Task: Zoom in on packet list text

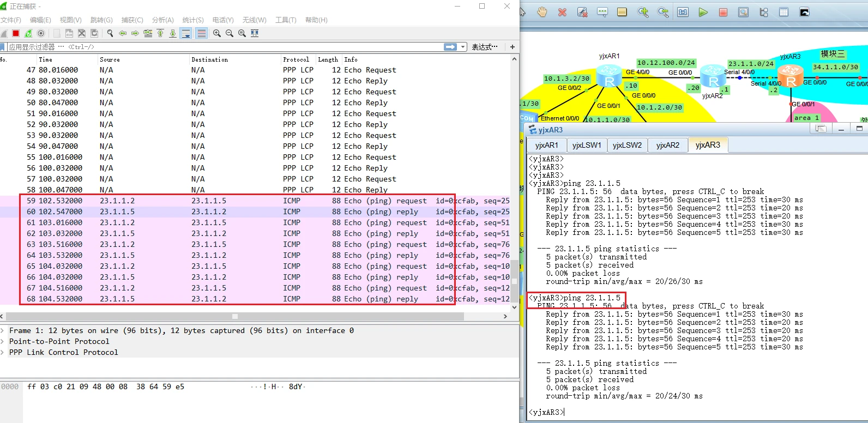Action: (217, 33)
